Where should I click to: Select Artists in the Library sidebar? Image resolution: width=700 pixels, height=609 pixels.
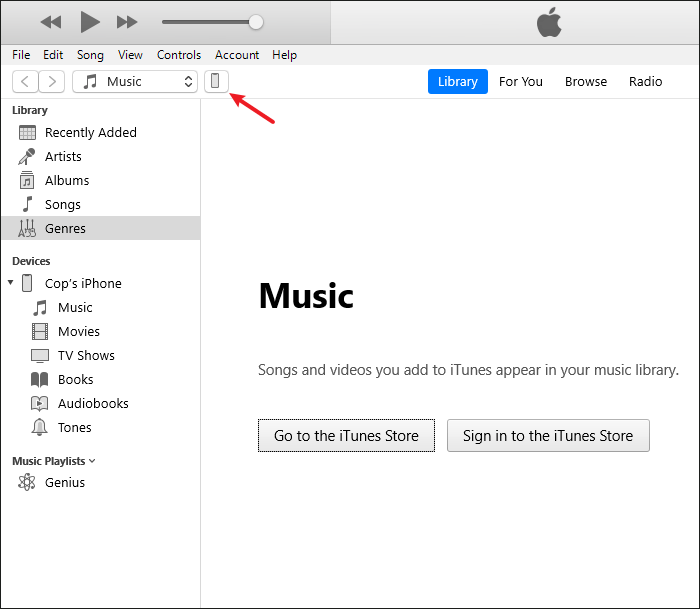tap(101, 156)
